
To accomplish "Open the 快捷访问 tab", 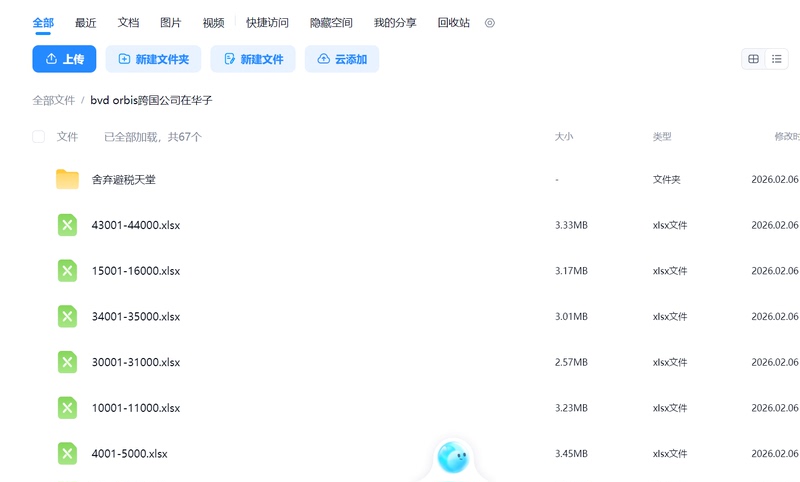I will 267,22.
